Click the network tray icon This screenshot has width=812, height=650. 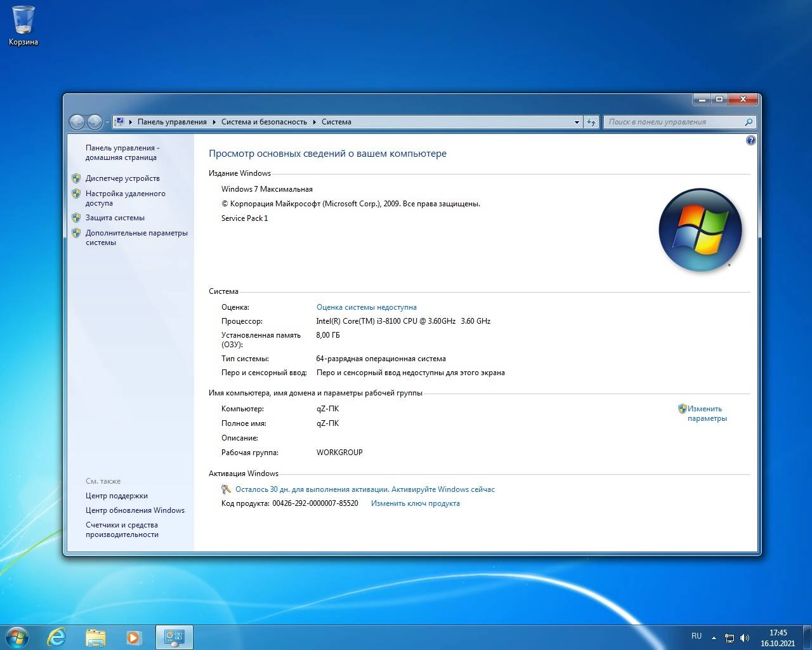click(x=730, y=638)
